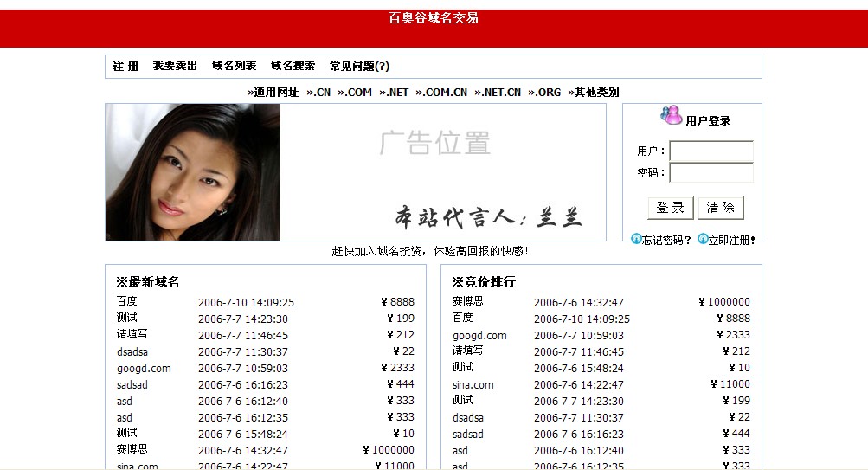
Task: Click the 清 除 clear button
Action: (x=720, y=208)
